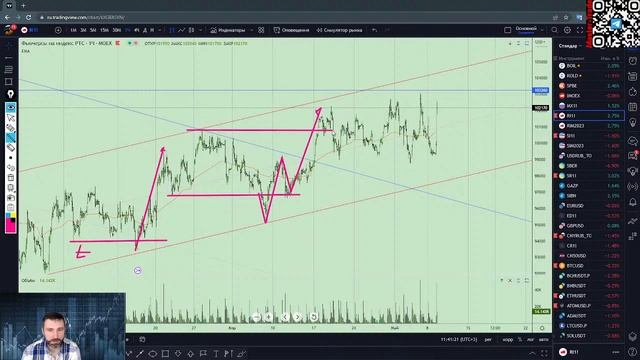Select BTCUSD in the watchlist
Screen dimensions: 640x360
[x=589, y=266]
